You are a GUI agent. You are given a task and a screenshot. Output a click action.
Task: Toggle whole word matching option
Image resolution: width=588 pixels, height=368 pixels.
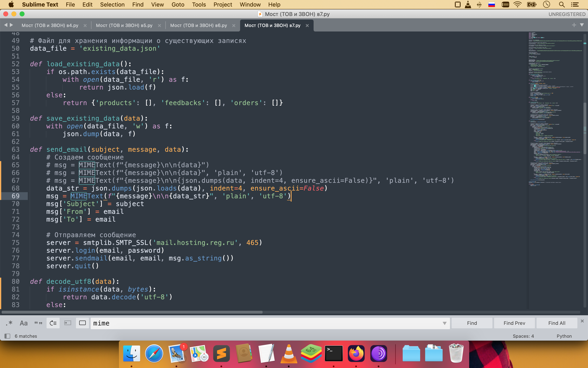pos(38,323)
